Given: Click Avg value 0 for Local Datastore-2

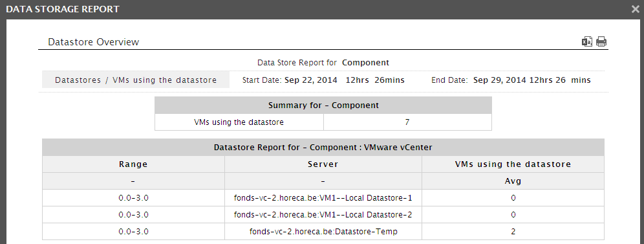Looking at the screenshot, I should tap(513, 215).
